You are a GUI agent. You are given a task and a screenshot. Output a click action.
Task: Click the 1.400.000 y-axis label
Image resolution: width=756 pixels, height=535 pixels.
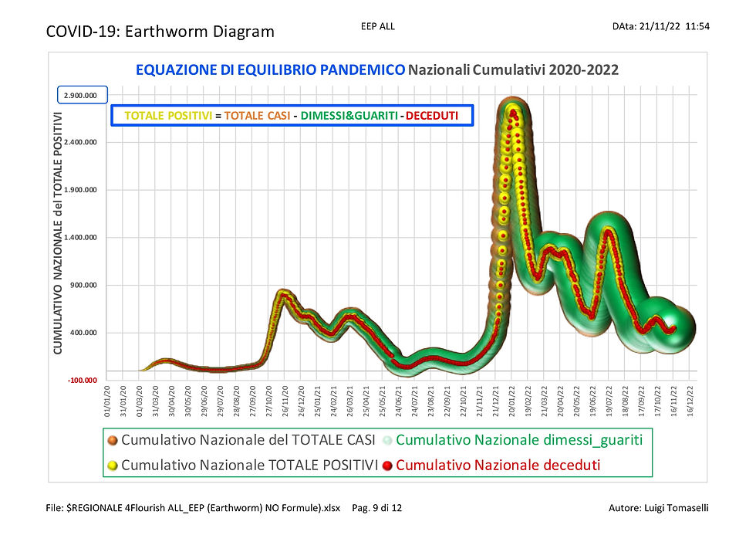coord(80,237)
